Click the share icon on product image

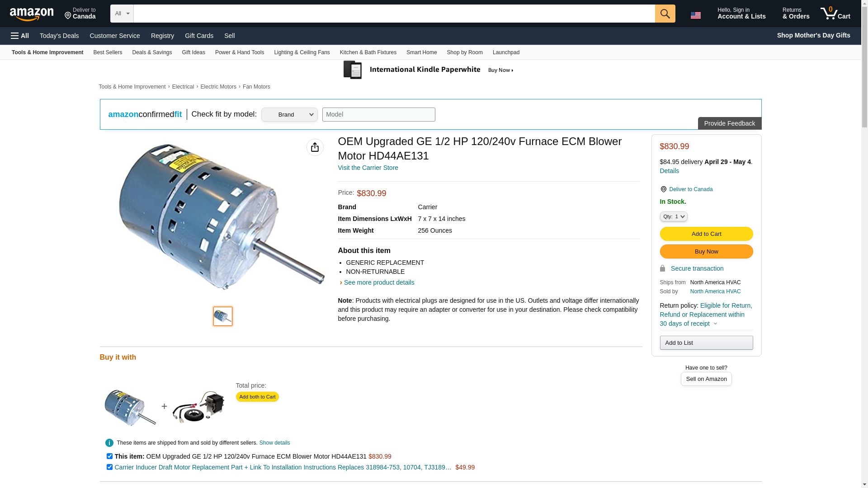(315, 147)
